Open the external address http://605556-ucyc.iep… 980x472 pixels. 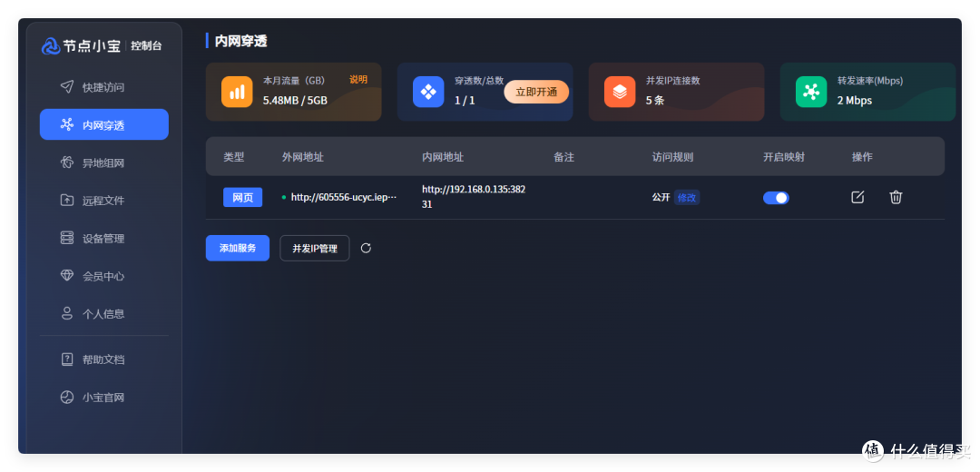pyautogui.click(x=344, y=197)
